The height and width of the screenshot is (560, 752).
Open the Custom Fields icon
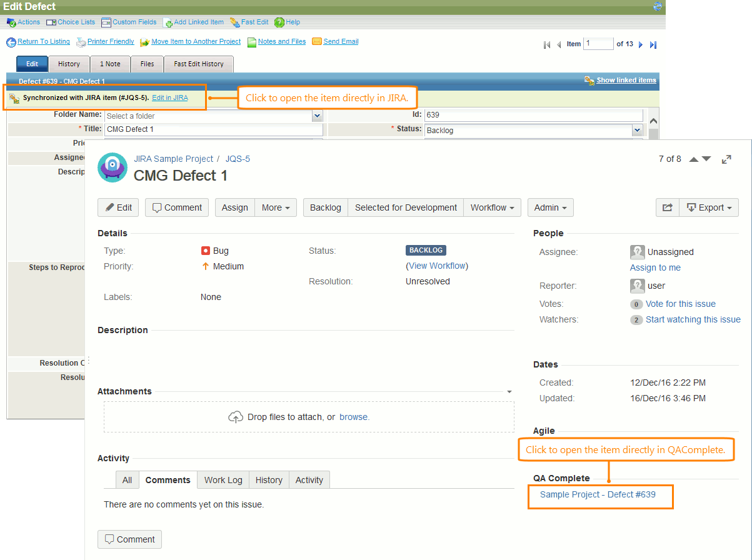[x=106, y=22]
